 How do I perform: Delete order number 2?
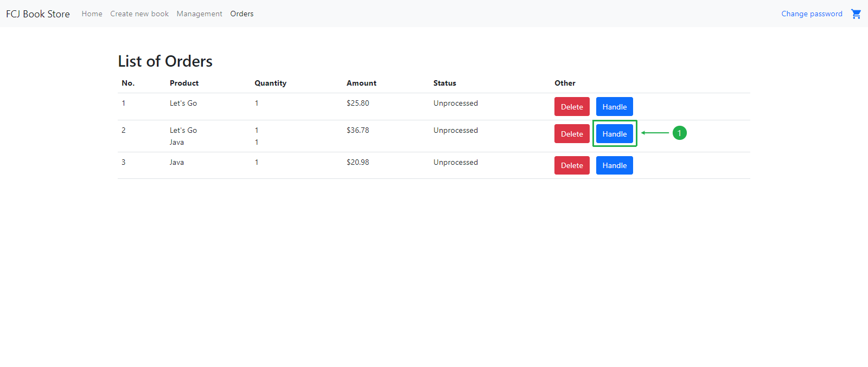(572, 134)
